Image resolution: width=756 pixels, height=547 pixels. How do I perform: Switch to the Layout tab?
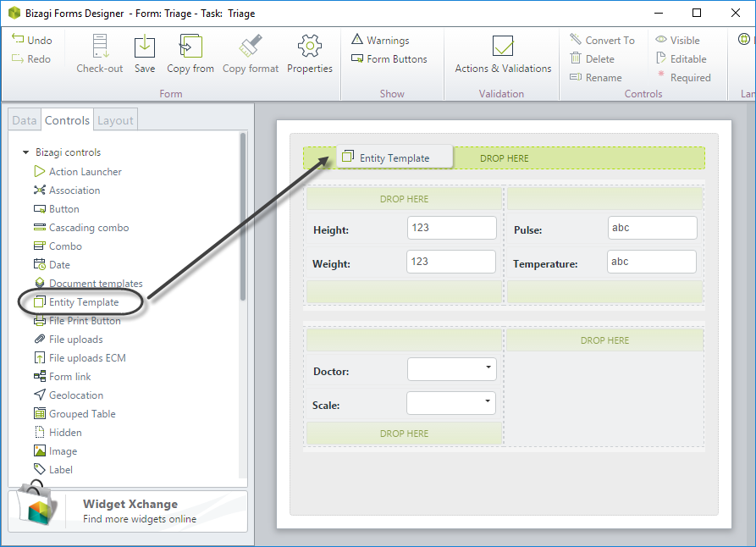click(115, 120)
